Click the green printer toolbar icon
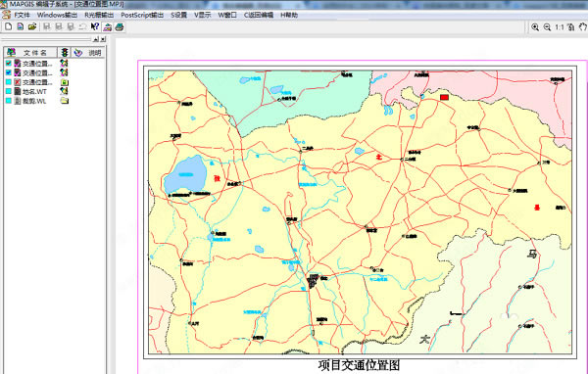 (x=120, y=27)
